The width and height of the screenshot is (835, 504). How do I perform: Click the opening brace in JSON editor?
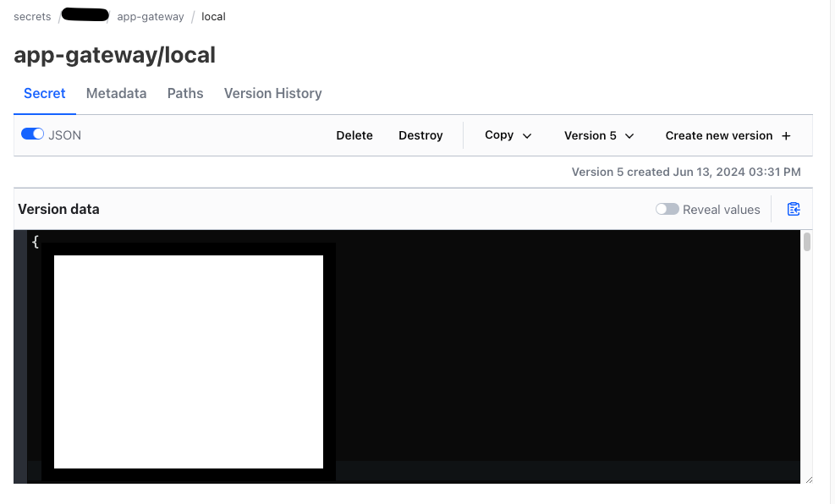point(36,242)
